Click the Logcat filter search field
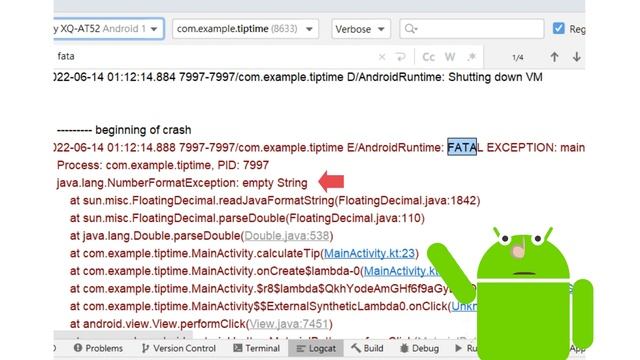The image size is (640, 360). click(x=471, y=29)
